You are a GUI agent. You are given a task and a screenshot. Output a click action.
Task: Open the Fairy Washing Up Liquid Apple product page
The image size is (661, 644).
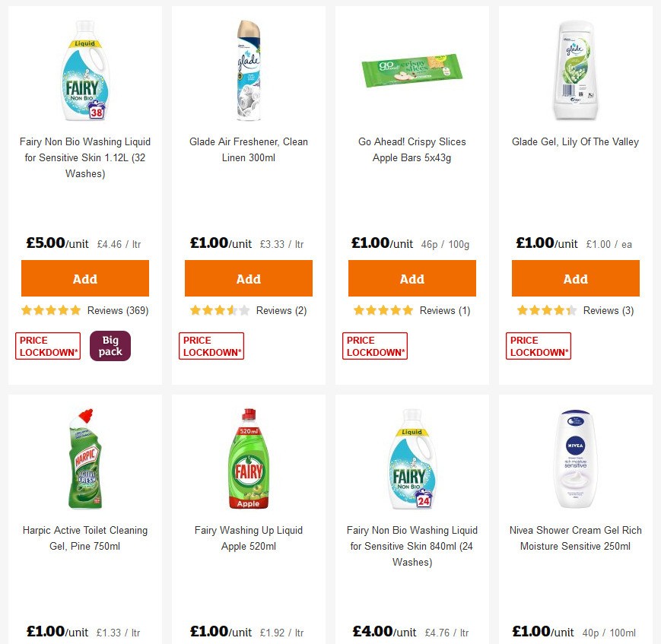(248, 538)
